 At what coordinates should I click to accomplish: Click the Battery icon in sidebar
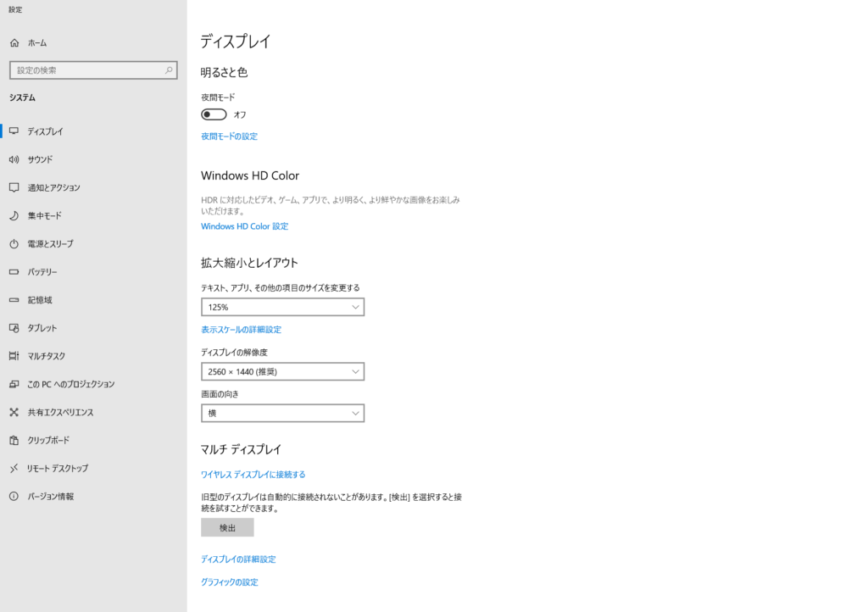pyautogui.click(x=14, y=272)
